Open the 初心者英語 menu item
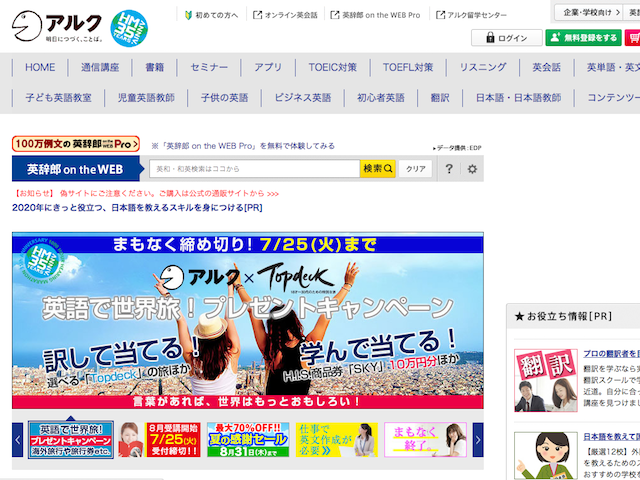Image resolution: width=640 pixels, height=480 pixels. [381, 98]
